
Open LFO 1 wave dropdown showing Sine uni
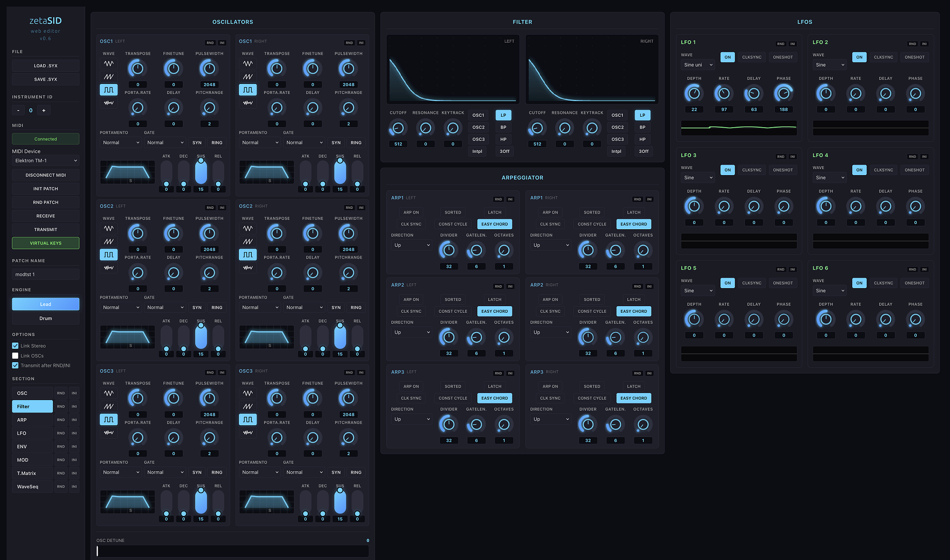pos(697,65)
